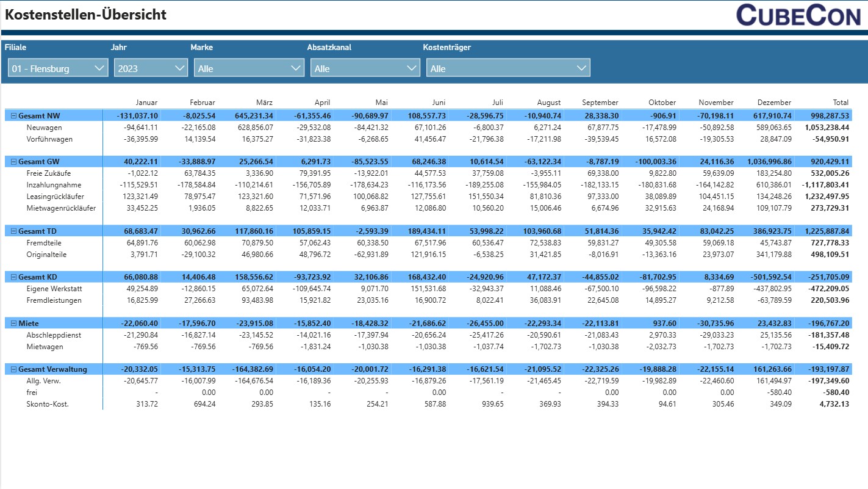Viewport: 868px width, 489px height.
Task: Open the Kostenträger filter dropdown
Action: (508, 68)
